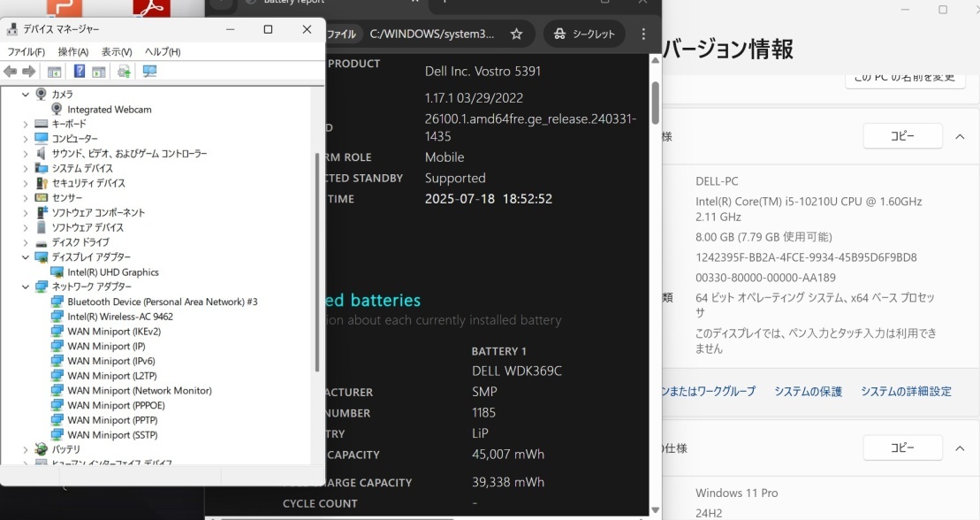Click the update driver software toolbar icon
Viewport: 980px width, 520px height.
(124, 72)
